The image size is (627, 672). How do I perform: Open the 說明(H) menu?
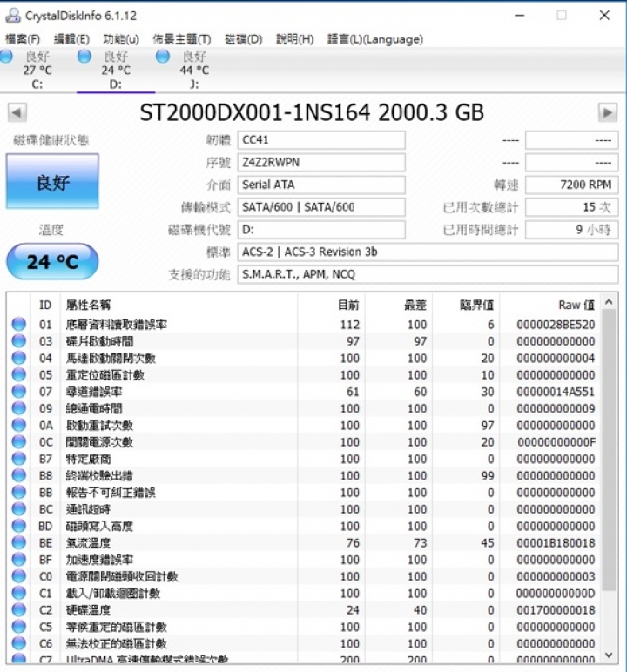point(294,39)
